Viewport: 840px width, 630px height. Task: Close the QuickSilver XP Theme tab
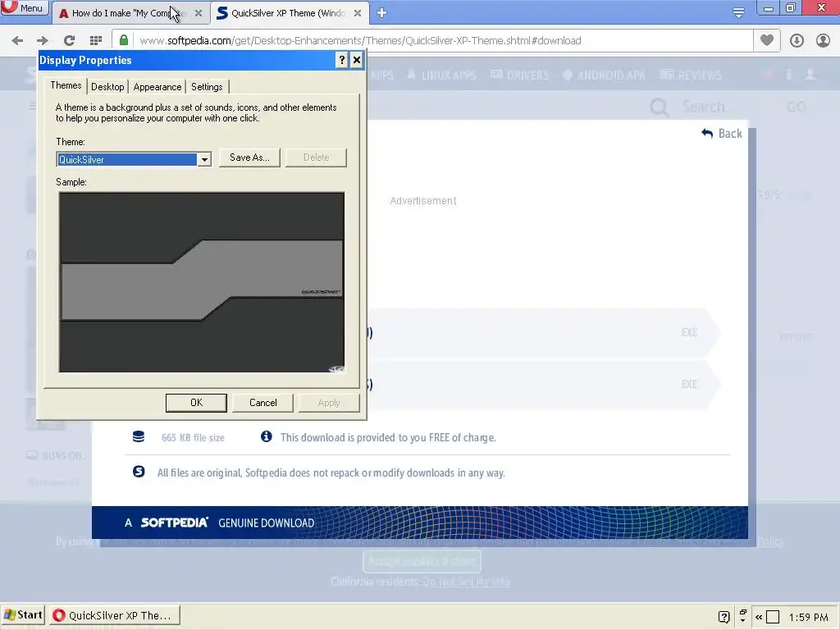point(358,13)
